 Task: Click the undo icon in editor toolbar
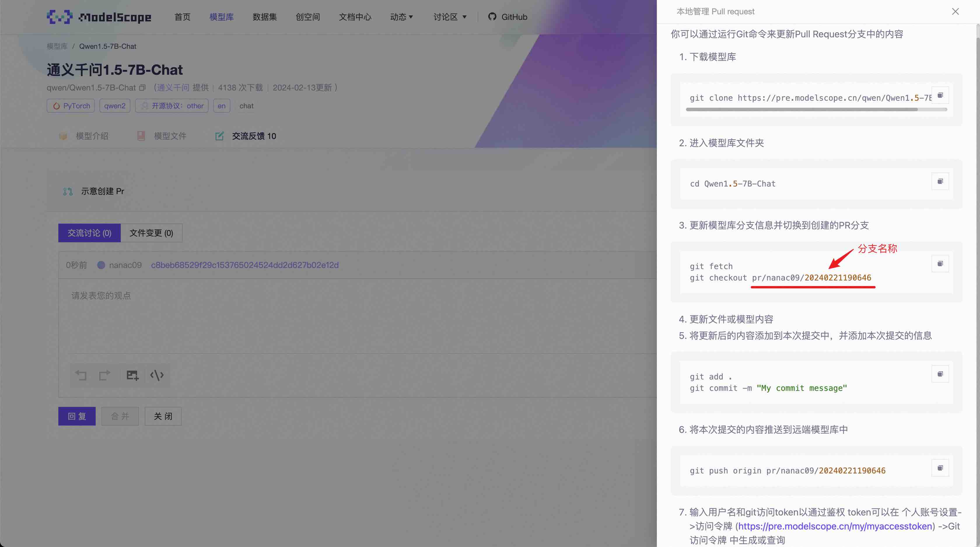[81, 375]
